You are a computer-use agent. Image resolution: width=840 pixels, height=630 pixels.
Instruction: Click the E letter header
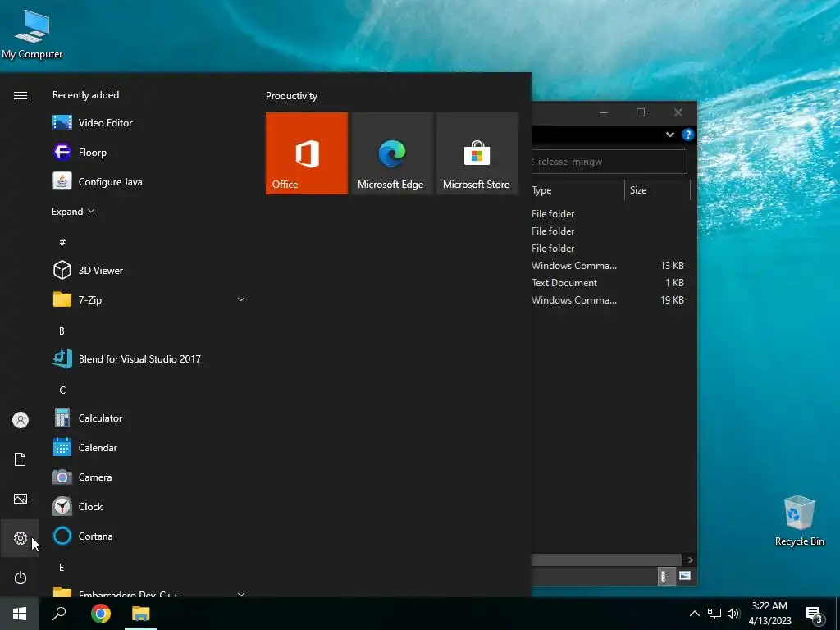click(62, 568)
